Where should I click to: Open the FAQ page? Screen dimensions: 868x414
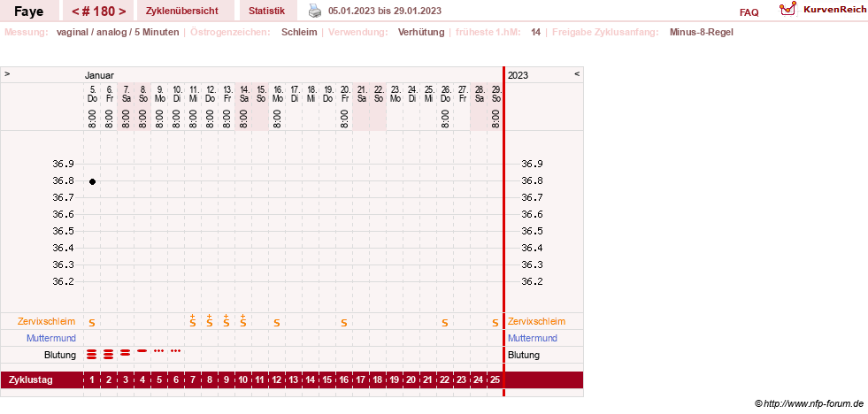(749, 12)
